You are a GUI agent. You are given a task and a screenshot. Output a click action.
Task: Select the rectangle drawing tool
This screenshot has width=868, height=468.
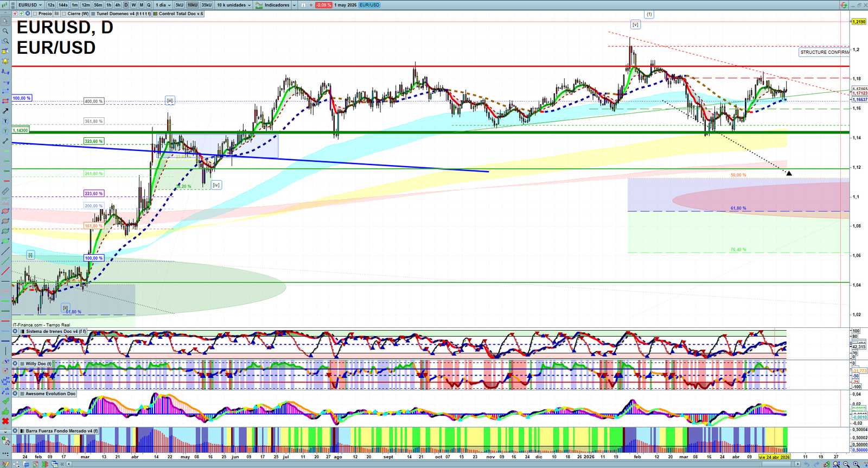pyautogui.click(x=5, y=101)
